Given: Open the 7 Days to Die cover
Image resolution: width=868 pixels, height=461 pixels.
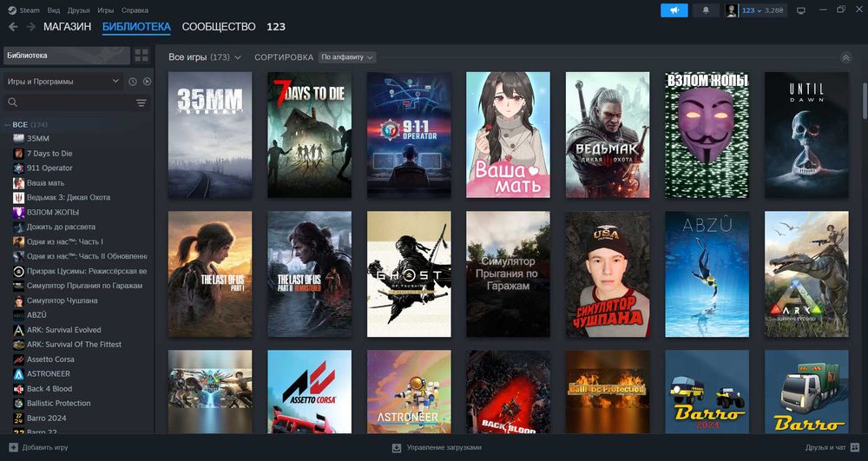Looking at the screenshot, I should 310,135.
